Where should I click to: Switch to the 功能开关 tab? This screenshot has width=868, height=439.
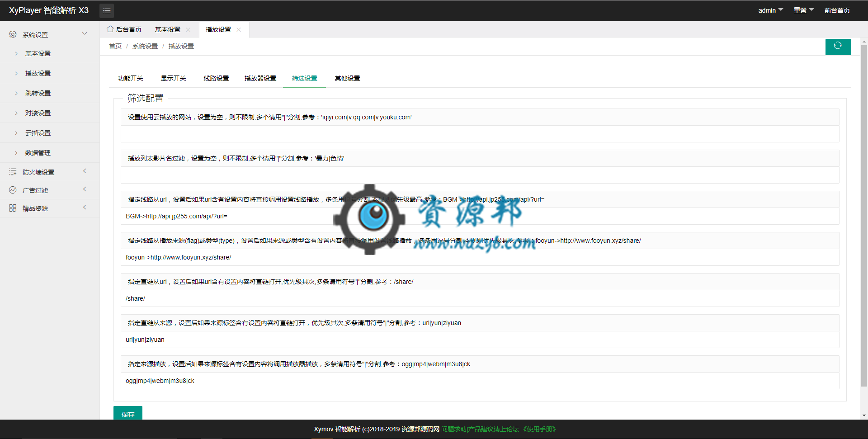coord(130,78)
